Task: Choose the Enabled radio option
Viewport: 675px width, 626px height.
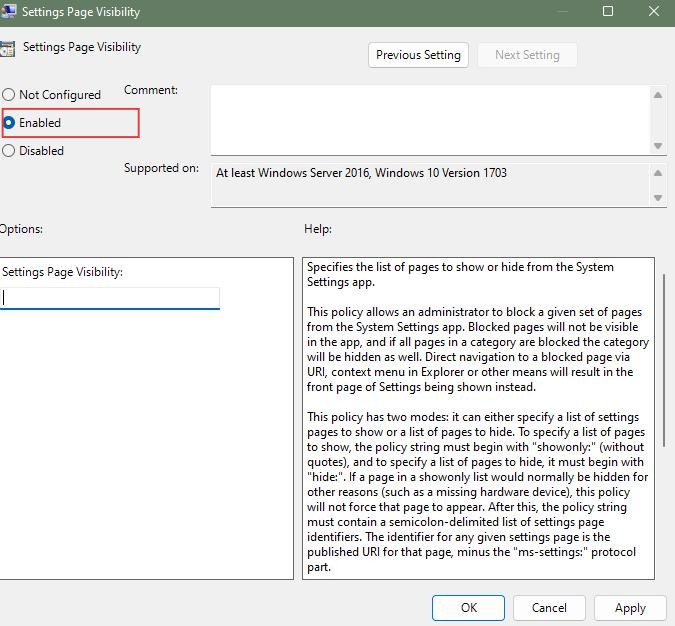Action: tap(9, 123)
